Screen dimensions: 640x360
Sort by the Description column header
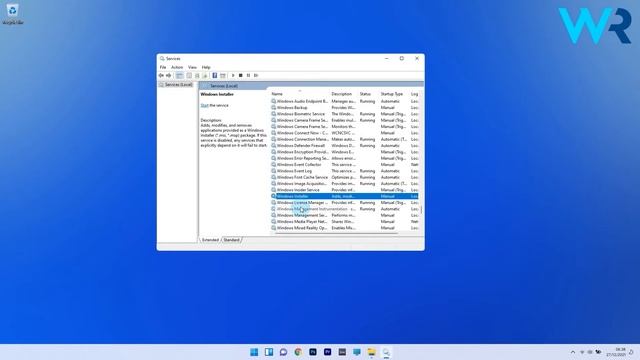point(342,94)
